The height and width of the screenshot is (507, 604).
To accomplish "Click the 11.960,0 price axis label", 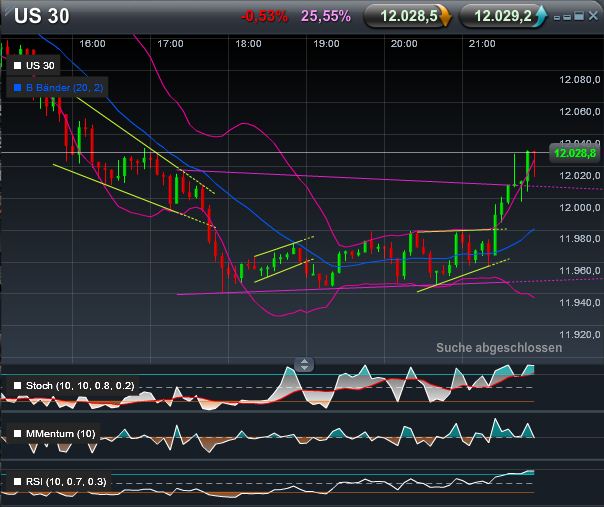I will (580, 271).
